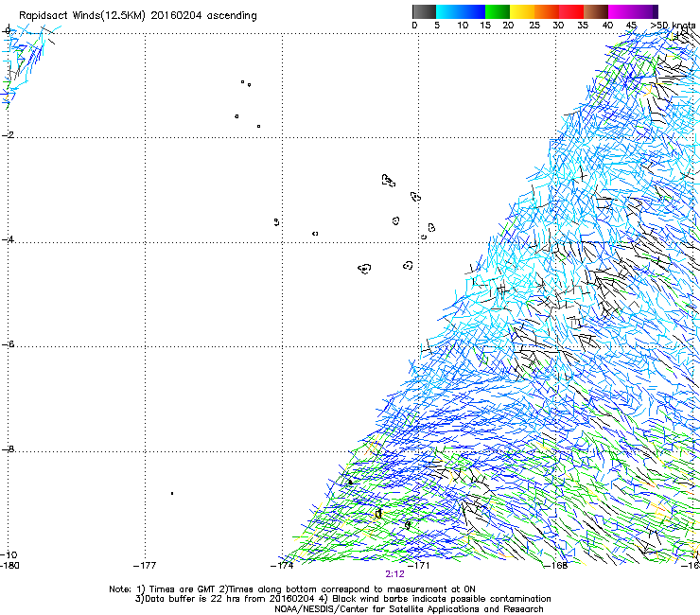Click the green 15-20 knots color segment
Screen dimensions: 700x615
(x=498, y=11)
